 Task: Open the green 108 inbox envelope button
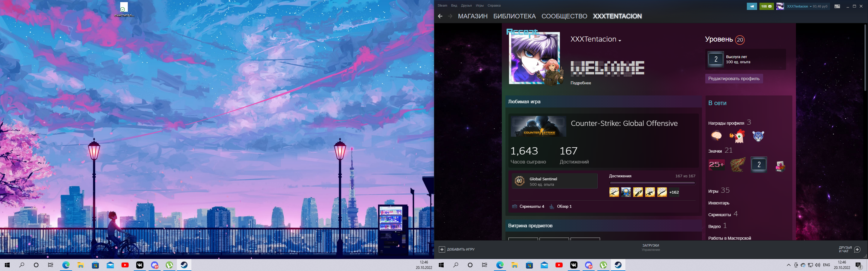click(766, 6)
